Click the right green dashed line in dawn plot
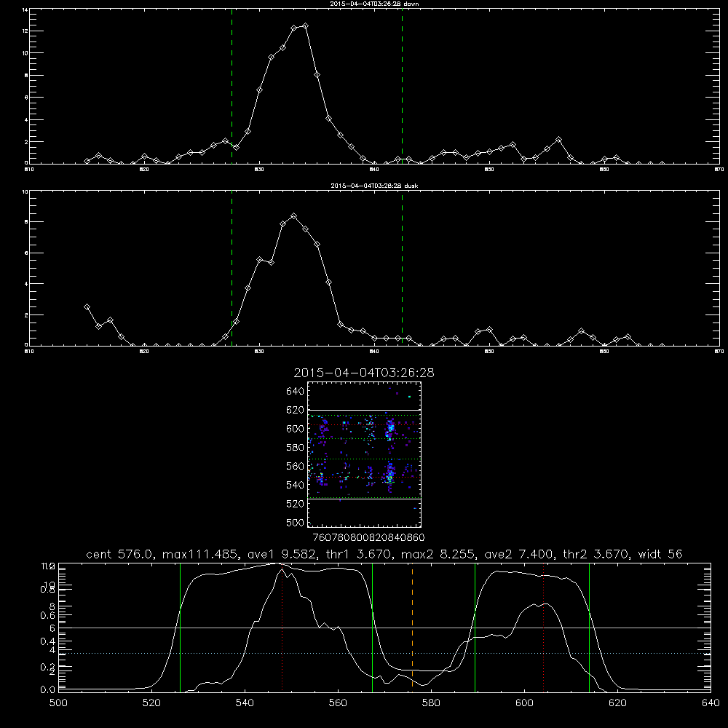 pos(402,87)
